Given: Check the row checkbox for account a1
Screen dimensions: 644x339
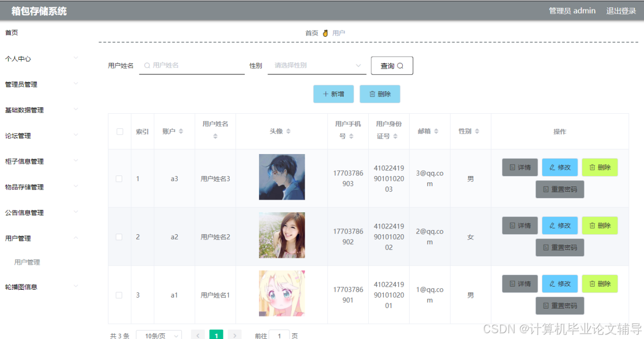Looking at the screenshot, I should point(119,295).
